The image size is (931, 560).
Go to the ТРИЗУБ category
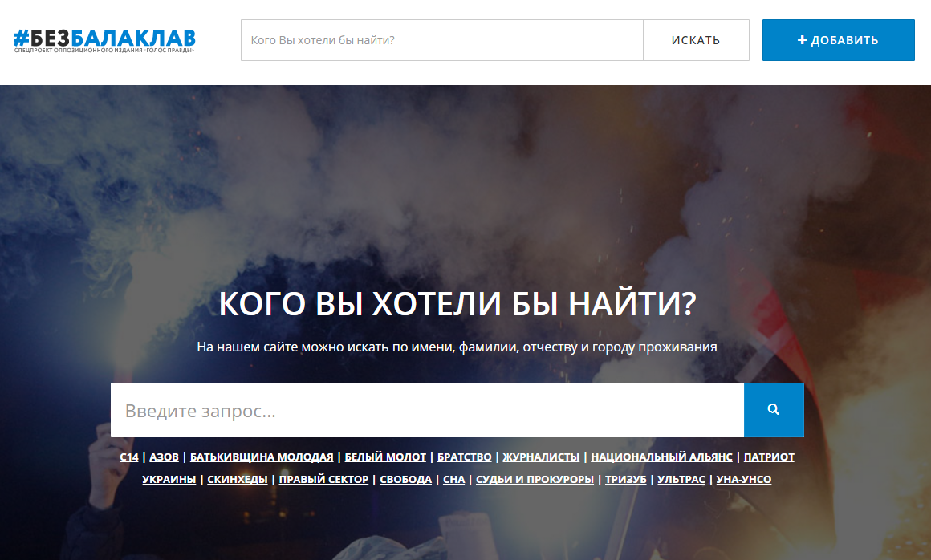point(625,479)
